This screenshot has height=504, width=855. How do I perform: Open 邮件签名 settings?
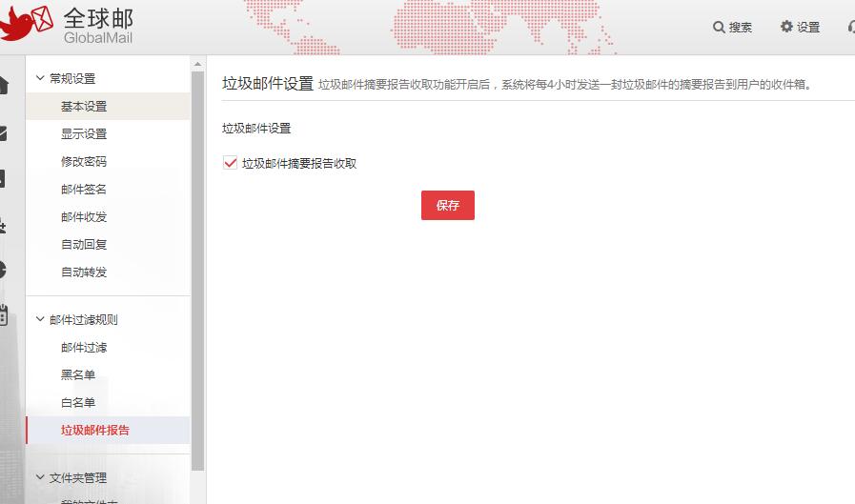point(84,189)
